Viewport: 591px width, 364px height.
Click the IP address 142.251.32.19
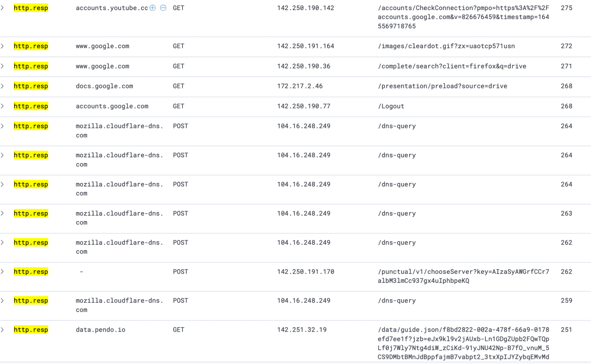tap(302, 330)
